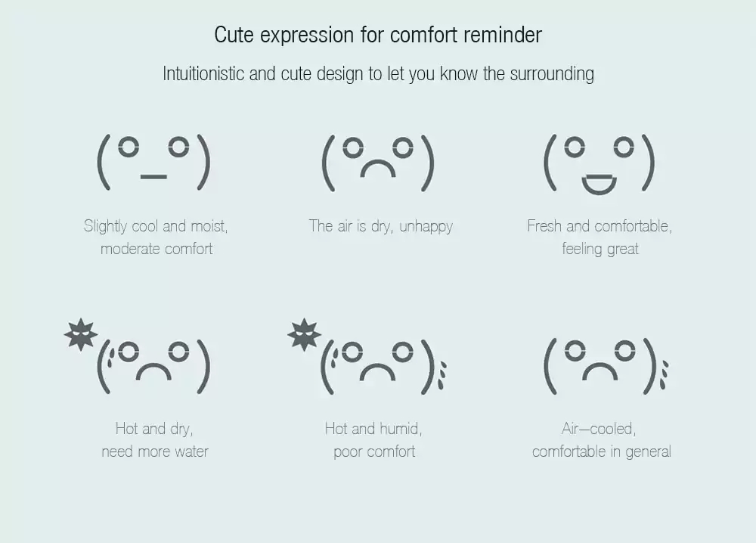Select the frowning face above 'The air is dry'
This screenshot has height=543, width=756.
click(x=378, y=162)
